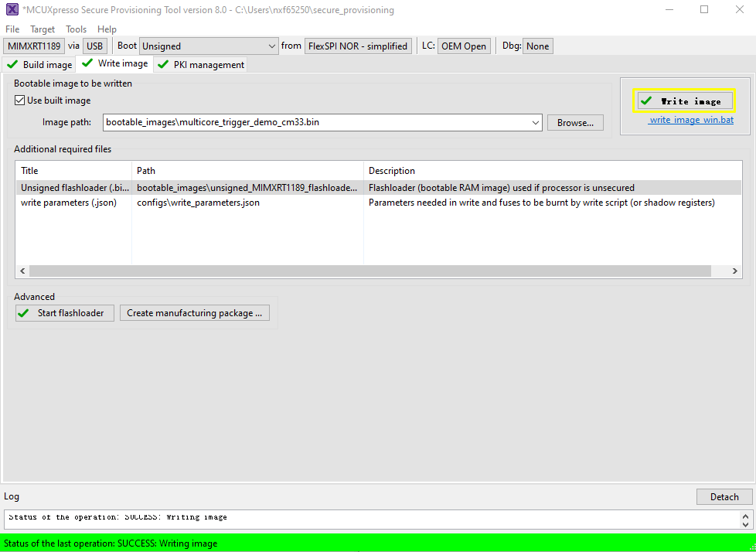Open the Boot type dropdown showing Unsigned

tap(209, 46)
